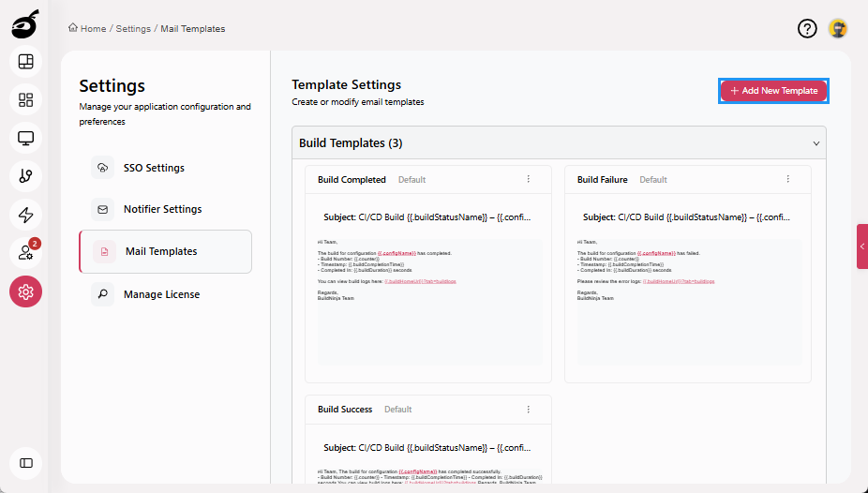Screen dimensions: 868x493
Task: Click the Notifier Settings envelope icon
Action: pos(102,209)
